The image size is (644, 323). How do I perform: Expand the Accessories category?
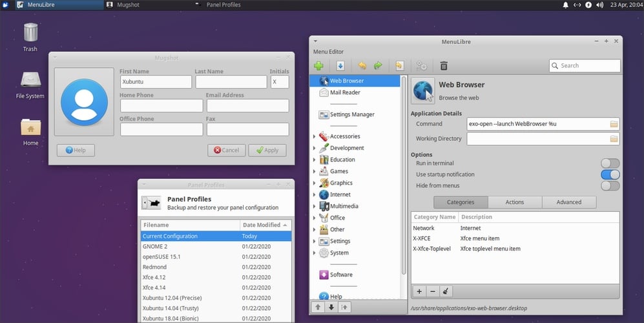coord(315,136)
